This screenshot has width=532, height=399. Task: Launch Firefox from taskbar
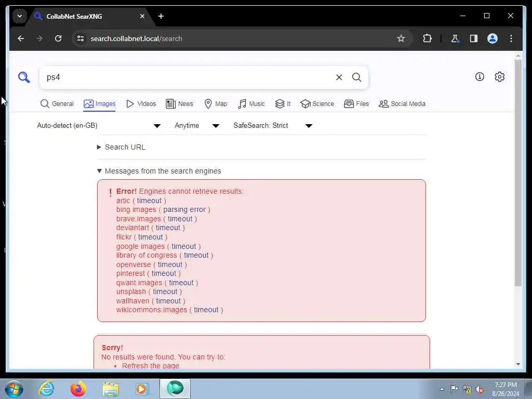tap(78, 389)
